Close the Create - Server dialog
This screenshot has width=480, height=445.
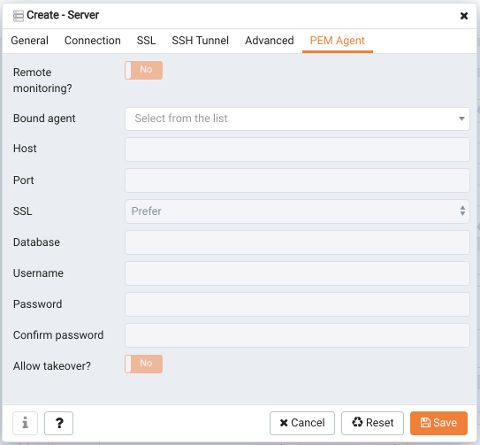pyautogui.click(x=464, y=16)
